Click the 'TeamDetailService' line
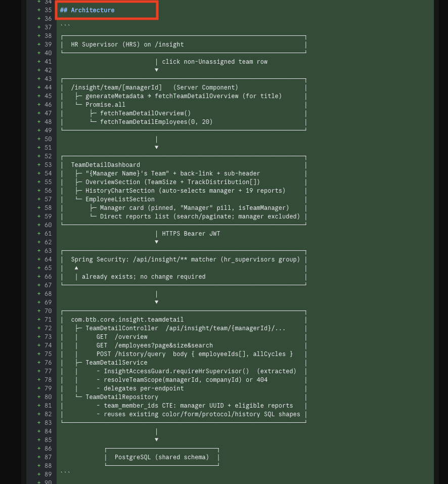Viewport: 448px width, 484px height. pyautogui.click(x=116, y=363)
